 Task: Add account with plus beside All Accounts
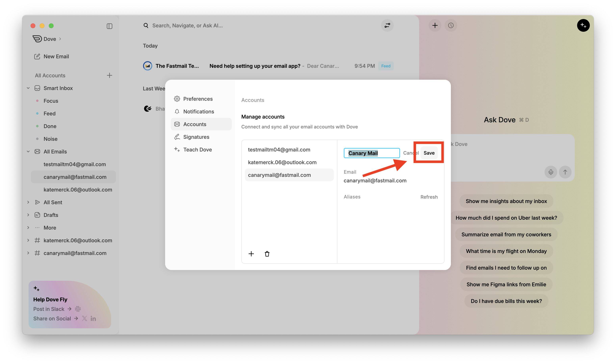pos(110,75)
